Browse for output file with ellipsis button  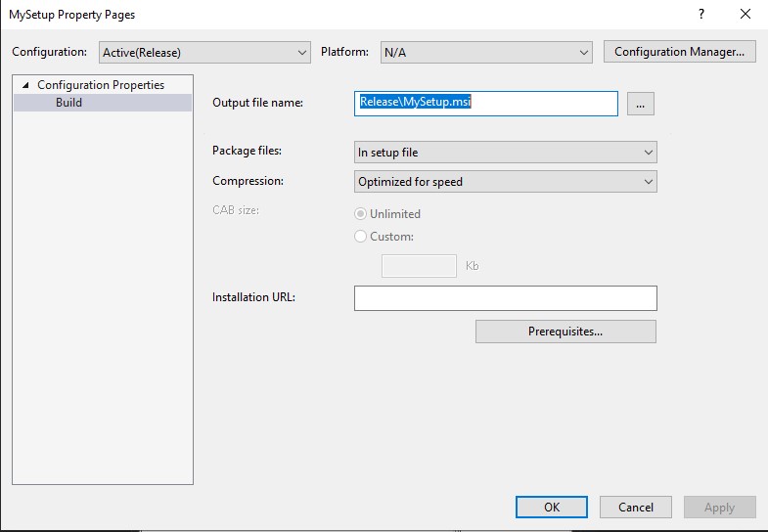(x=640, y=104)
